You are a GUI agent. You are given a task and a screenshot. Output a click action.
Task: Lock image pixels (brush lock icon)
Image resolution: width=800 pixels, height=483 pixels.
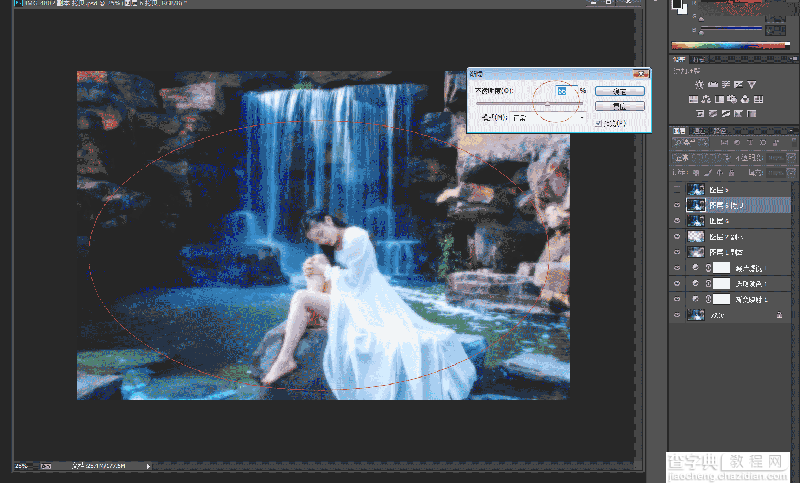(x=708, y=173)
